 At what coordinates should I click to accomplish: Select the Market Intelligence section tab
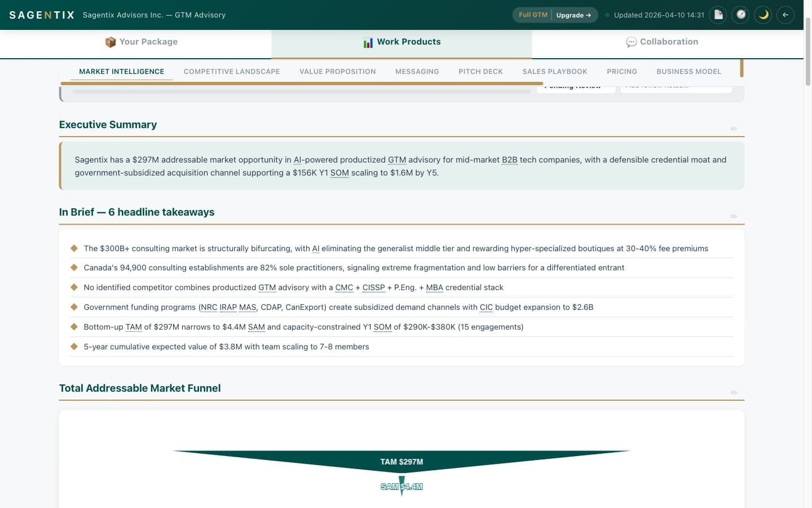pos(122,72)
